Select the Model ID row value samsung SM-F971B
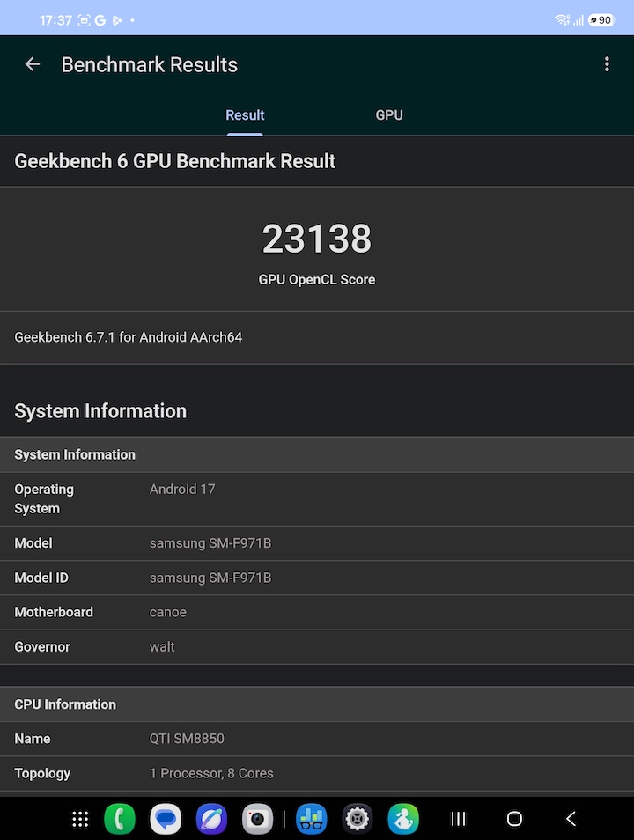This screenshot has width=634, height=840. 210,578
